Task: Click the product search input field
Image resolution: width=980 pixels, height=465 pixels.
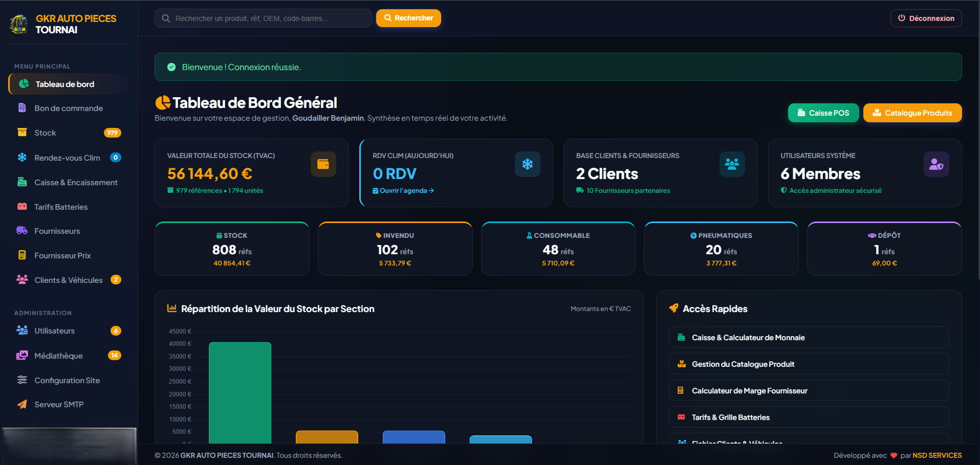Action: tap(263, 18)
